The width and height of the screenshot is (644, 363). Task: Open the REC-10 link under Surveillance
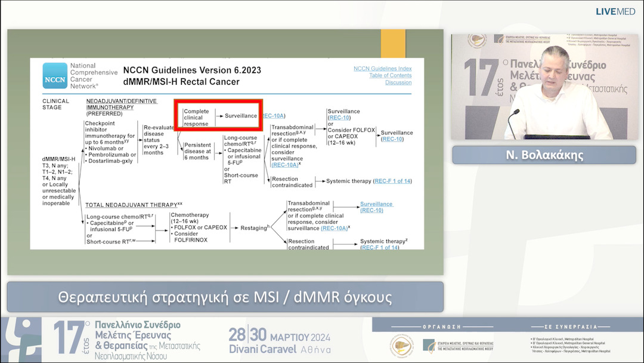point(339,118)
